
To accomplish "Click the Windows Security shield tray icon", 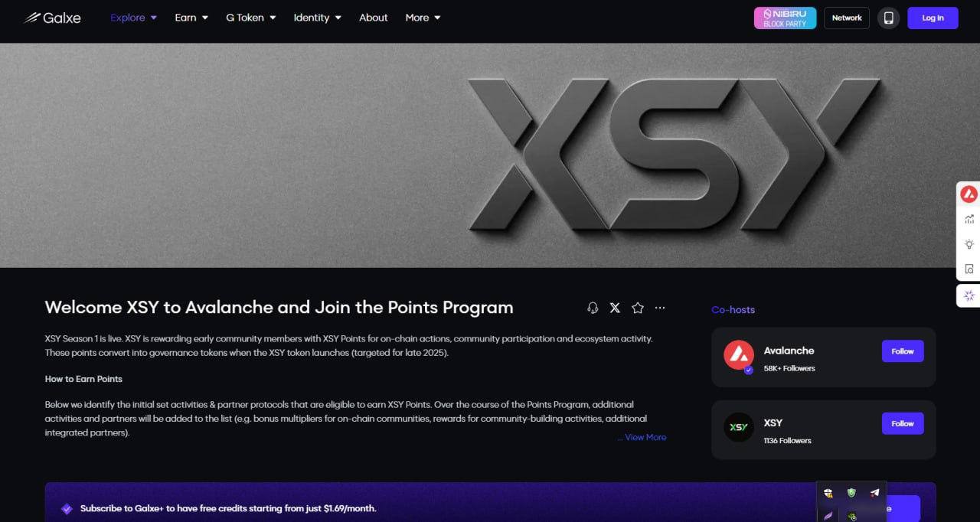I will pos(828,493).
